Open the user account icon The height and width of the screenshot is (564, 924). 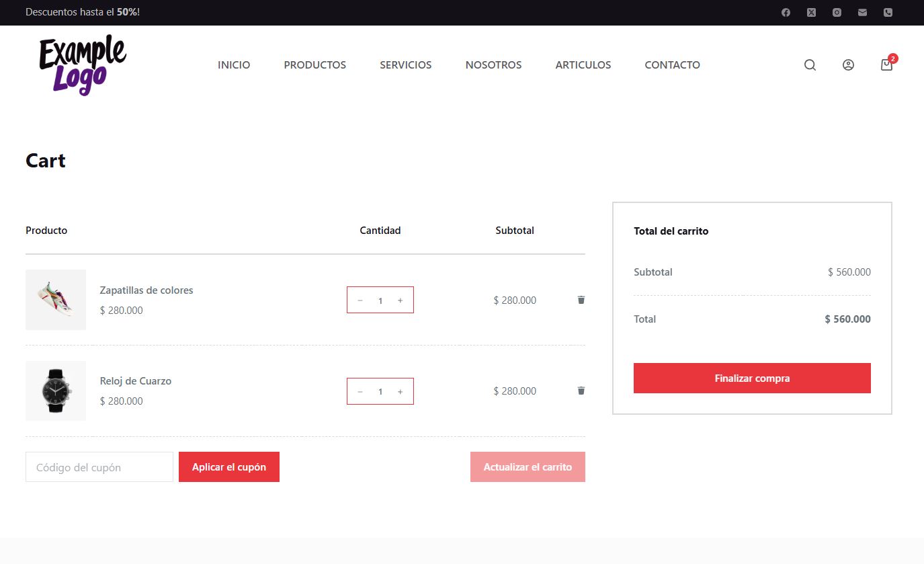tap(848, 65)
